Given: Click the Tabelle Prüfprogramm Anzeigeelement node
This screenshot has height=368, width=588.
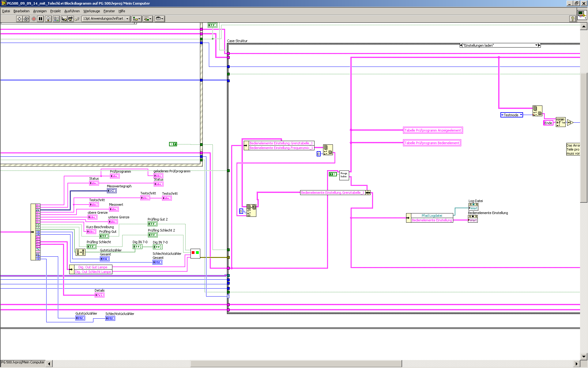Looking at the screenshot, I should pyautogui.click(x=432, y=130).
